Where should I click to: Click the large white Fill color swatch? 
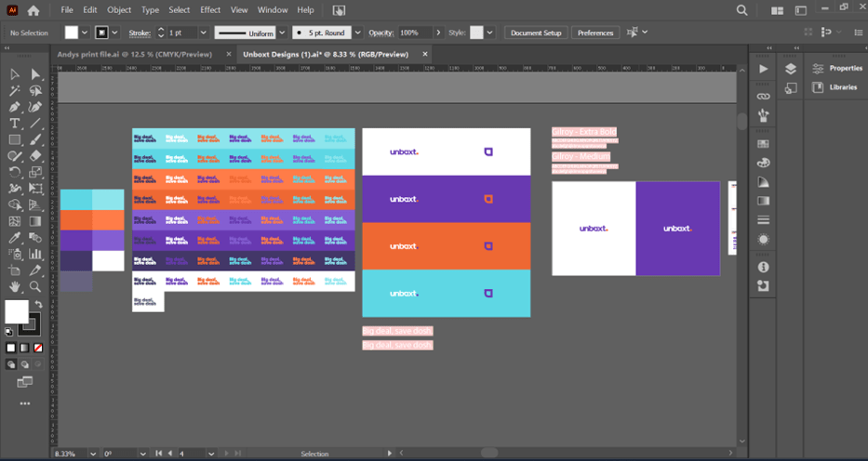pos(17,312)
